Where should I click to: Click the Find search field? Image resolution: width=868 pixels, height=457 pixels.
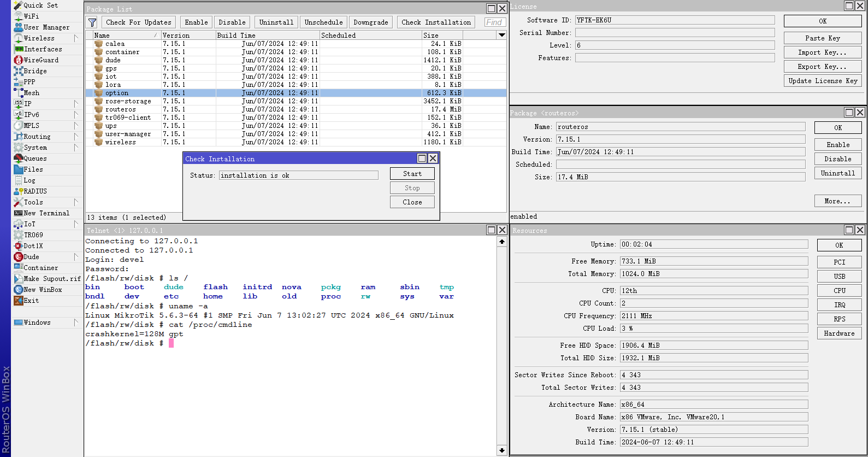coord(495,22)
